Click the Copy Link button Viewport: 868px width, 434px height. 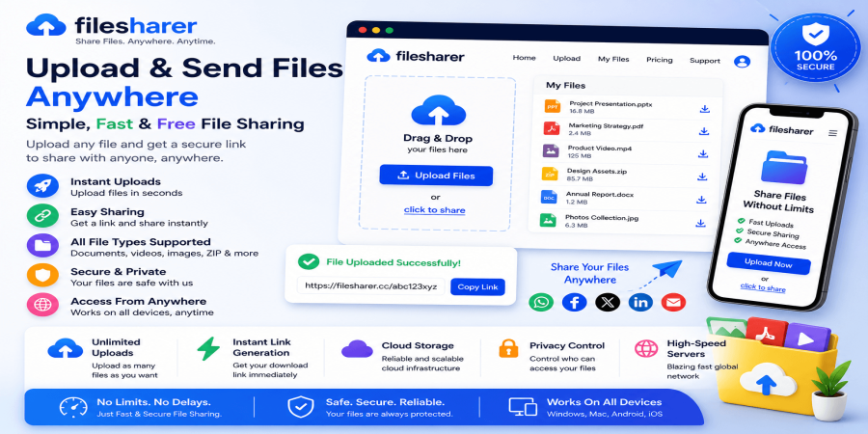[x=477, y=286]
